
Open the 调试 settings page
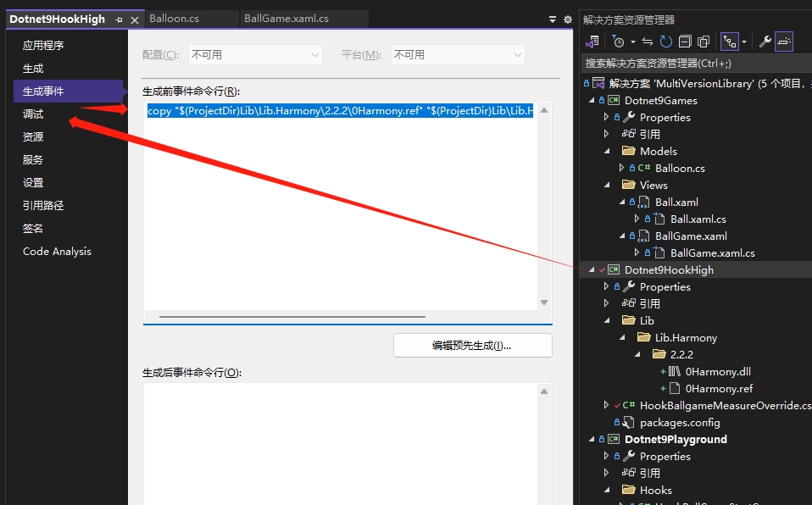pyautogui.click(x=33, y=114)
